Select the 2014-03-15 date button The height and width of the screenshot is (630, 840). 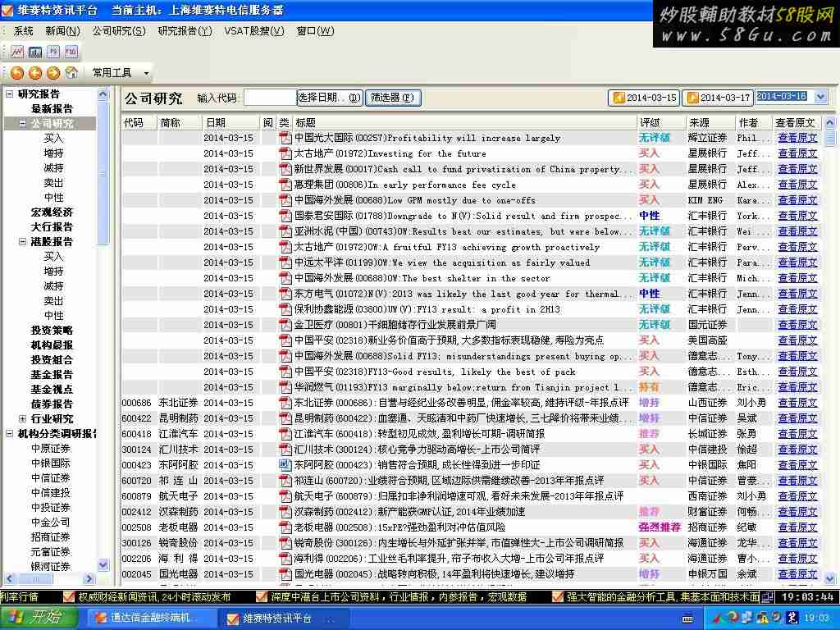[645, 98]
